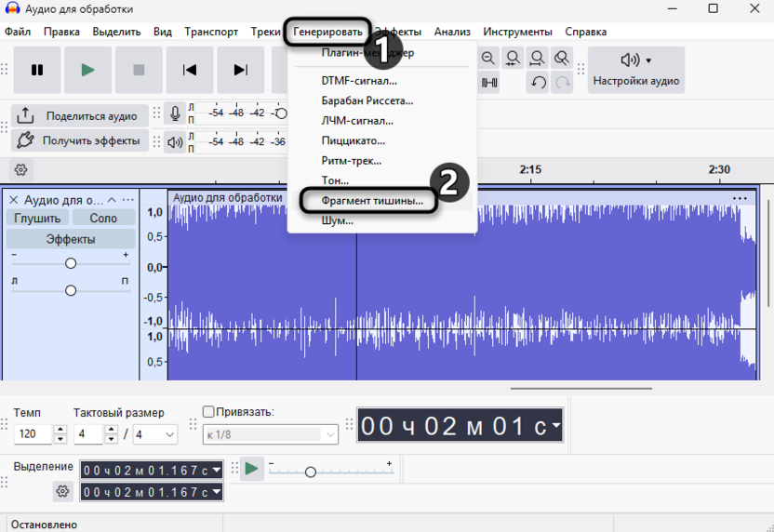Click the track gain slider knob
This screenshot has height=532, width=774.
tap(71, 263)
